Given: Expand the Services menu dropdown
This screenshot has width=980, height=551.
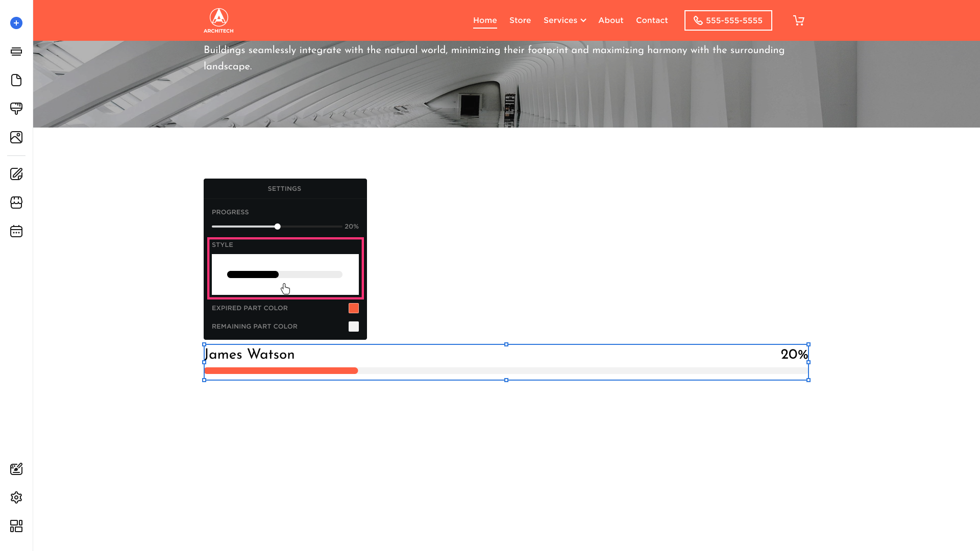Looking at the screenshot, I should click(x=565, y=20).
